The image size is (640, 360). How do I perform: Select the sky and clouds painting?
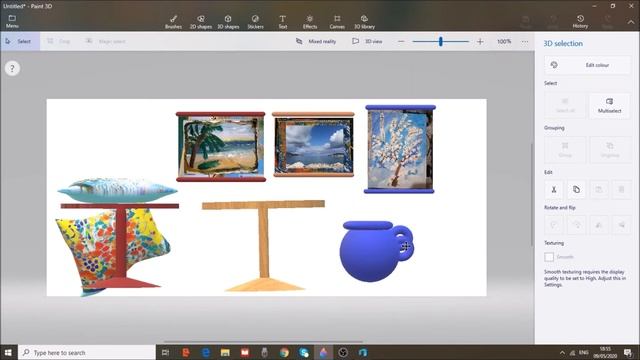click(313, 144)
